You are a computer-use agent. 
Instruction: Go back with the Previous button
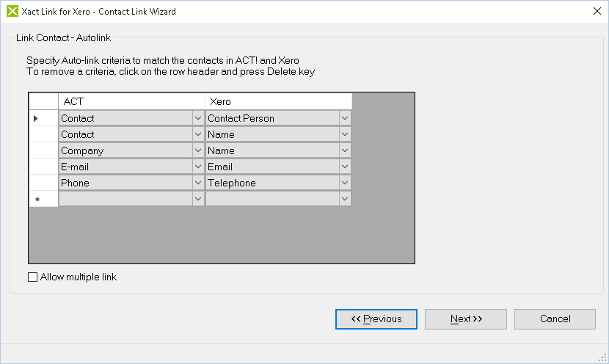376,319
